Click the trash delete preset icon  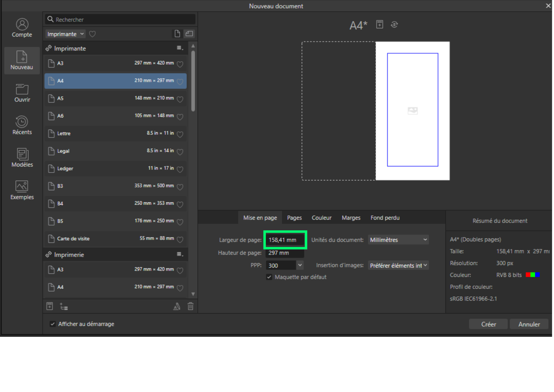click(x=190, y=306)
